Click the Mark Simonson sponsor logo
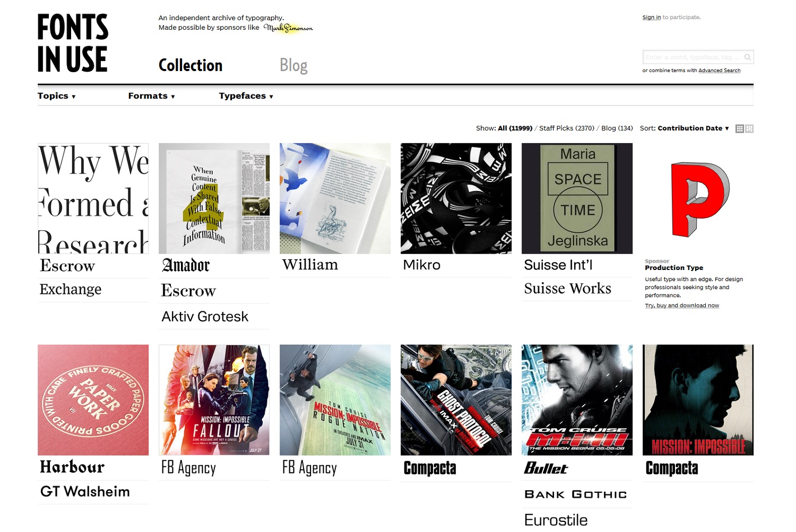This screenshot has height=532, width=796. point(288,28)
